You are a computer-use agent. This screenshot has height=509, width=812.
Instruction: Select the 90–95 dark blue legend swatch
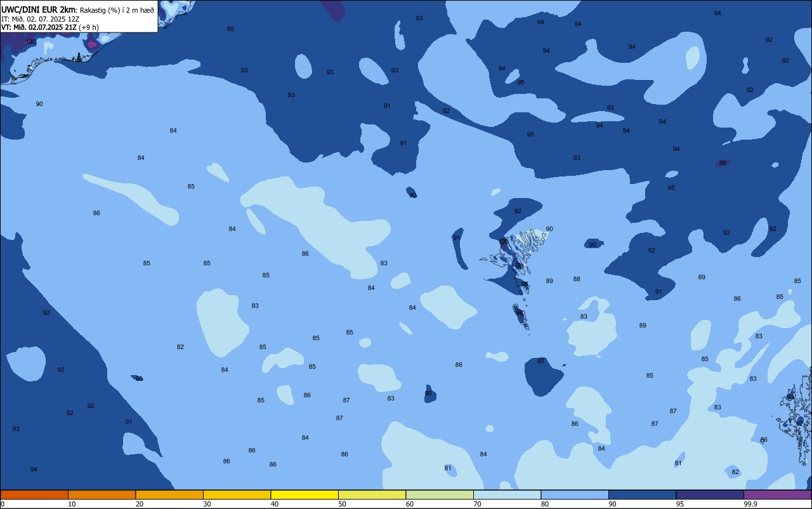click(x=642, y=494)
